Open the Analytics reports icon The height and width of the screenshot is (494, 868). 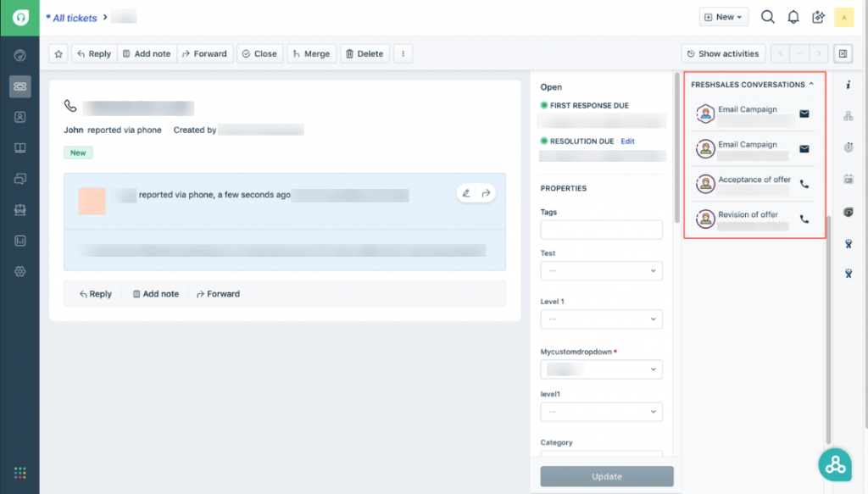(19, 241)
